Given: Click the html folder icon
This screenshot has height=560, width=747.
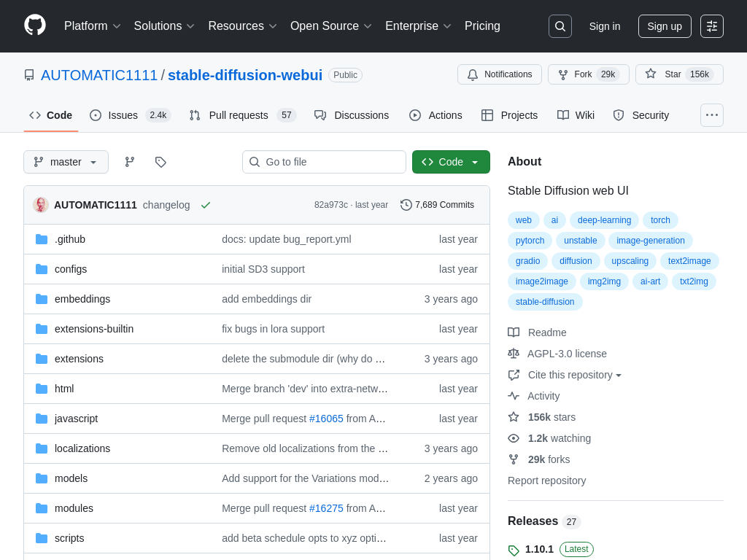Looking at the screenshot, I should (x=42, y=389).
